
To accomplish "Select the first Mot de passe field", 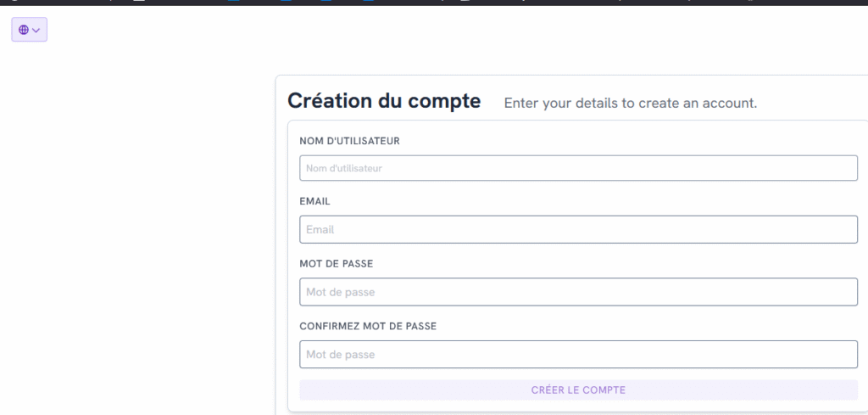I will 578,292.
